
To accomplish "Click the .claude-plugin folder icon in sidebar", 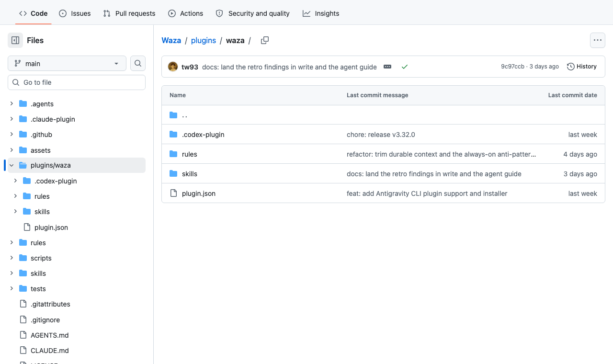I will click(x=23, y=119).
